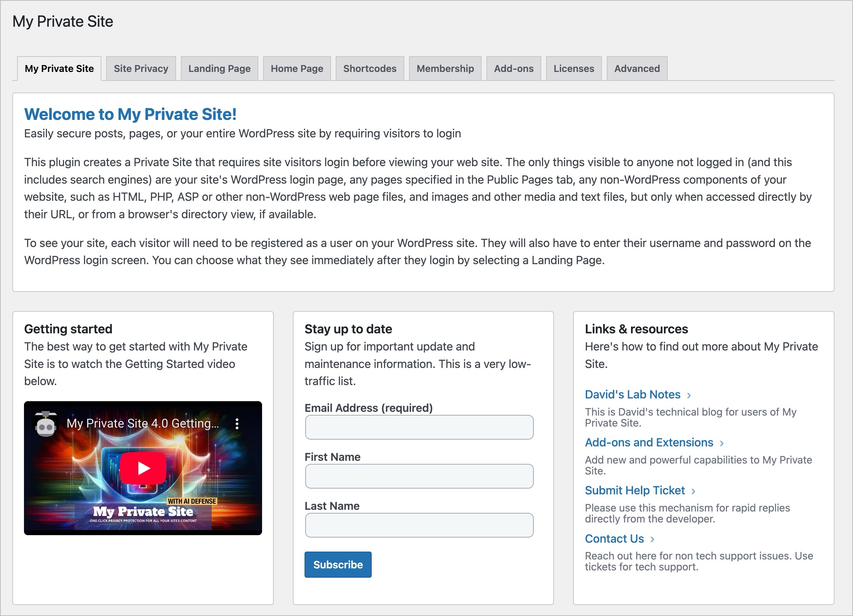Open the Membership tab
This screenshot has height=616, width=853.
[x=445, y=69]
